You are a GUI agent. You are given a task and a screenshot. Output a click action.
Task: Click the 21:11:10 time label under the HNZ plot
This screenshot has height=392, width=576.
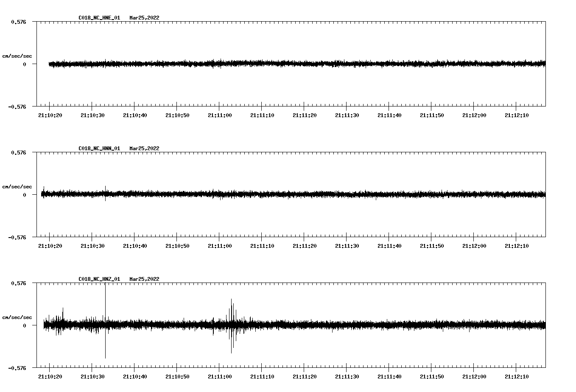tap(262, 376)
